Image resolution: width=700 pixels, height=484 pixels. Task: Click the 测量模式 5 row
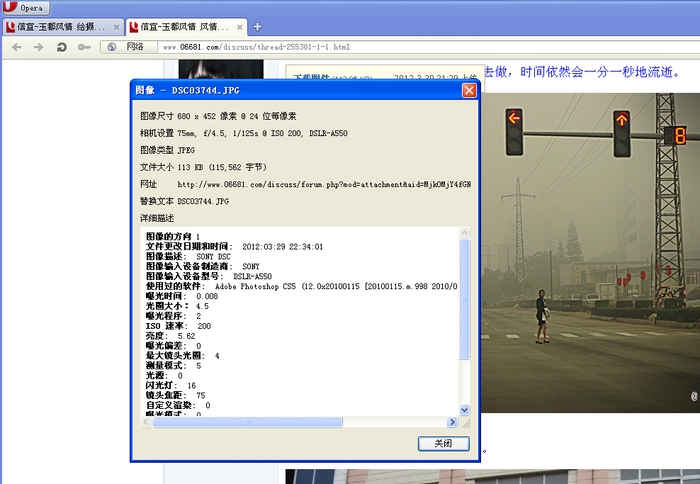[x=173, y=366]
